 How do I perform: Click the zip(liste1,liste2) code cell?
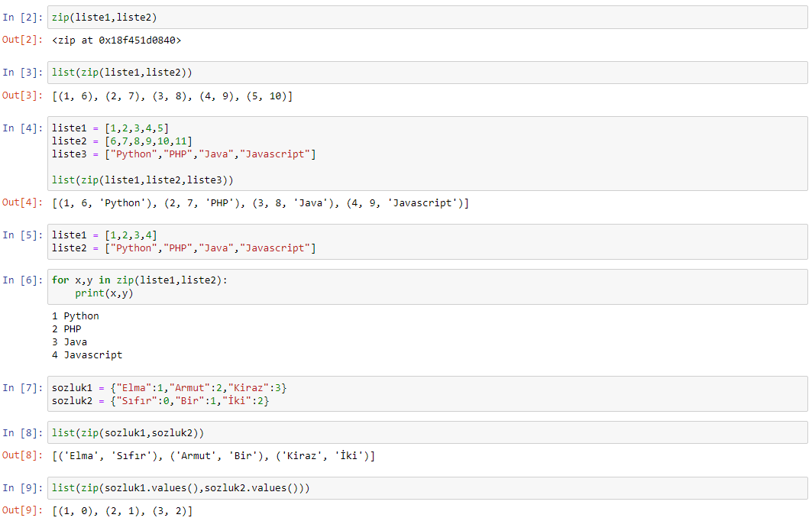tap(427, 17)
